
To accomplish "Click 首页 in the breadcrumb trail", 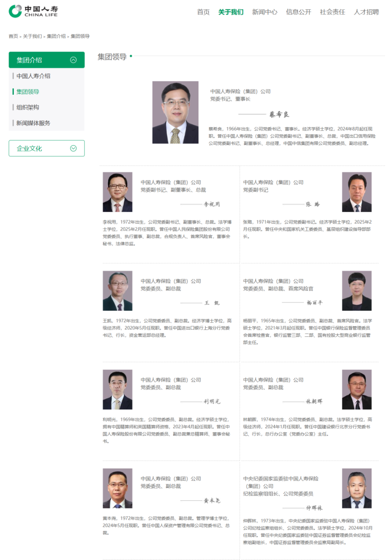I will pyautogui.click(x=13, y=36).
